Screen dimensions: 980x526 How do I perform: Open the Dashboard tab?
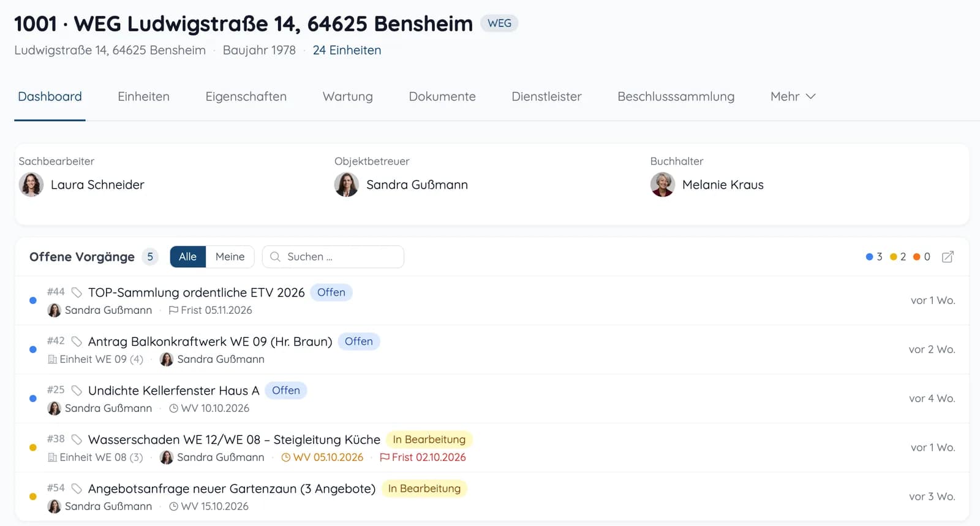click(x=50, y=96)
